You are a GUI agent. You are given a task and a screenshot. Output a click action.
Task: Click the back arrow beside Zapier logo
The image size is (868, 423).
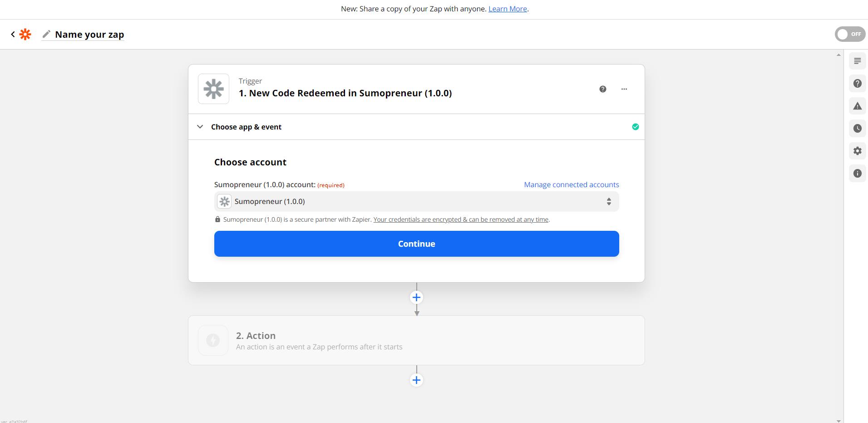[x=13, y=34]
